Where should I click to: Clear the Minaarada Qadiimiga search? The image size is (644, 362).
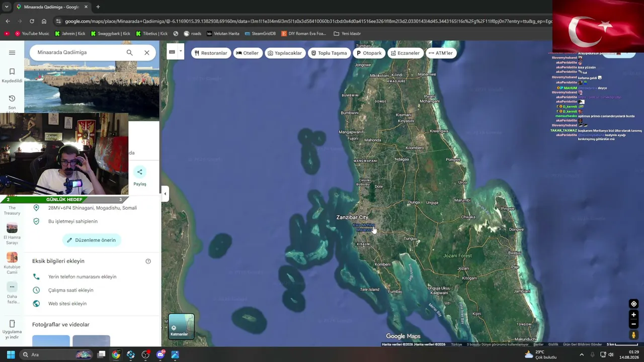click(x=147, y=52)
